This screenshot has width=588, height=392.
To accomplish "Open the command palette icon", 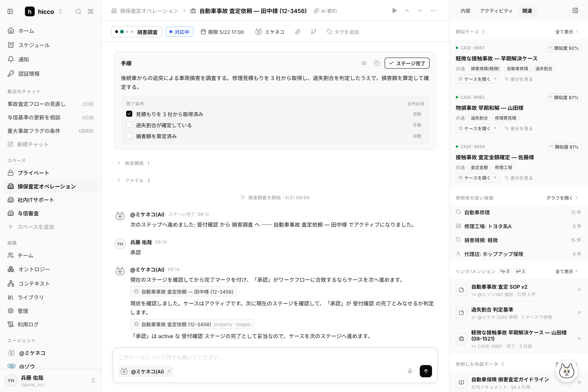I will coord(90,11).
